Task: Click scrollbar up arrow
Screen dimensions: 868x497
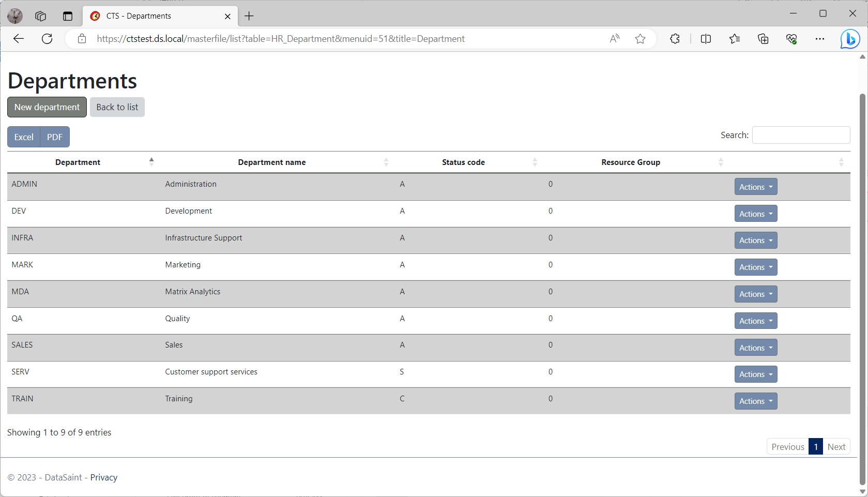Action: pos(862,57)
